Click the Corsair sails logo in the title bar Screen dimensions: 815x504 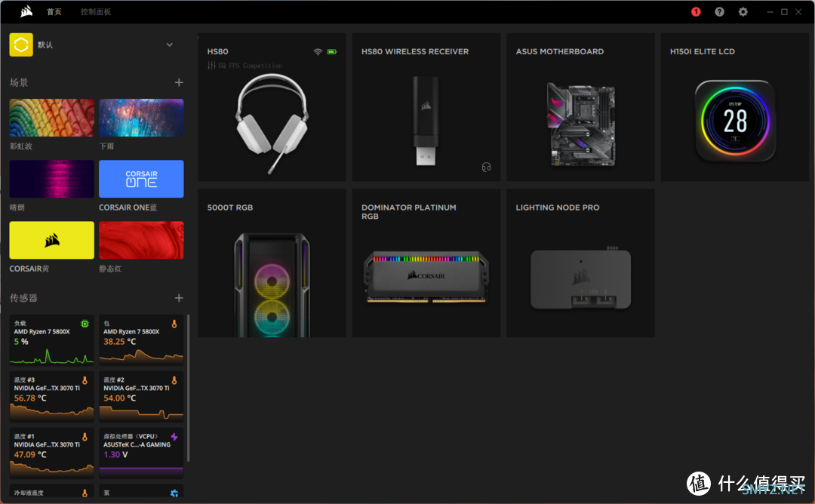point(26,11)
